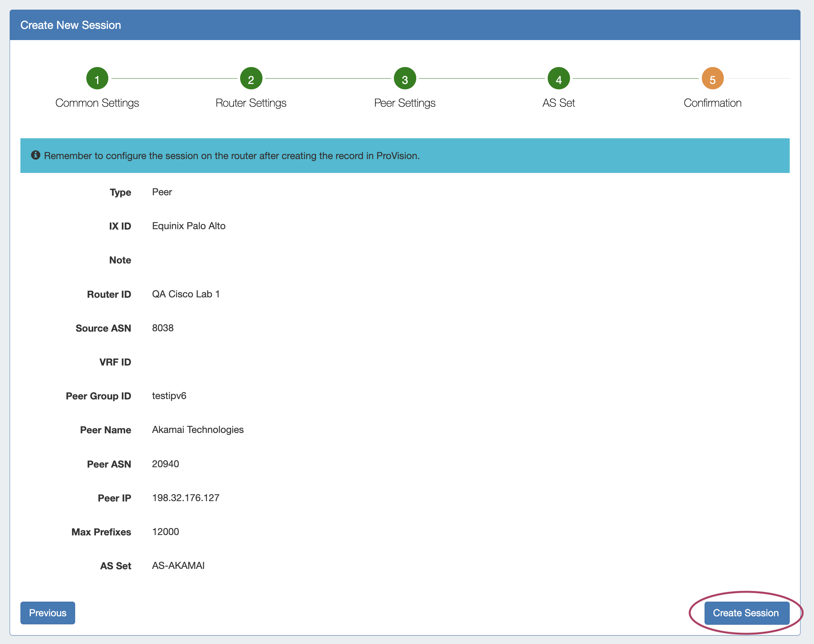Viewport: 814px width, 644px height.
Task: Click orange step 5 circle
Action: [x=712, y=79]
